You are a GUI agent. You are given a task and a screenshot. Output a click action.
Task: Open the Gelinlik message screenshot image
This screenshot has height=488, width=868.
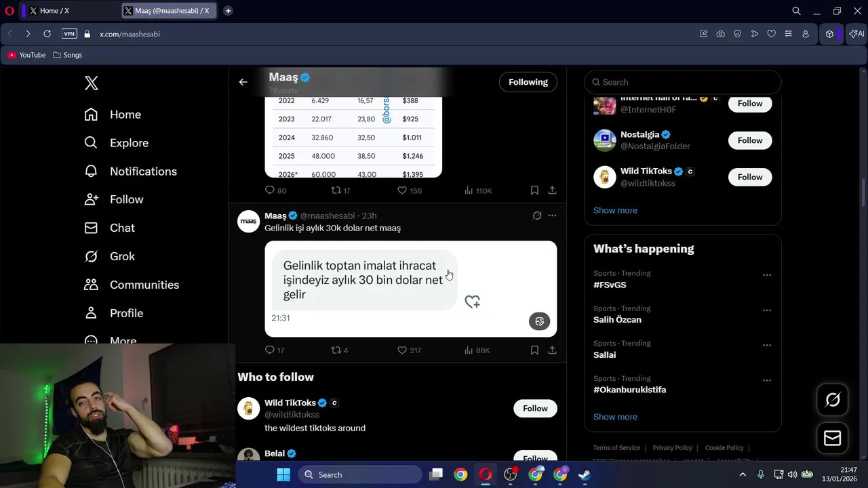click(410, 289)
